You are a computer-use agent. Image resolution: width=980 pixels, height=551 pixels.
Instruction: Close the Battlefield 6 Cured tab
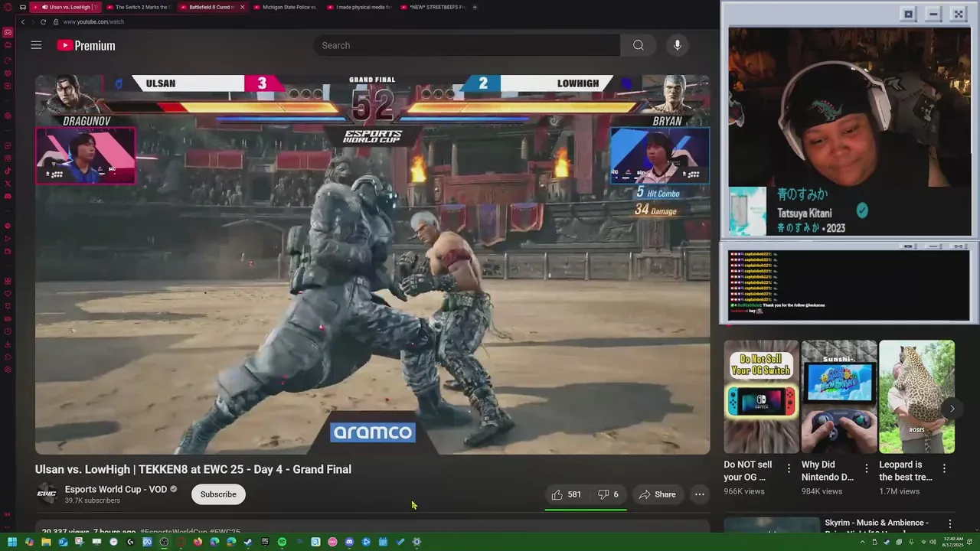(x=243, y=7)
